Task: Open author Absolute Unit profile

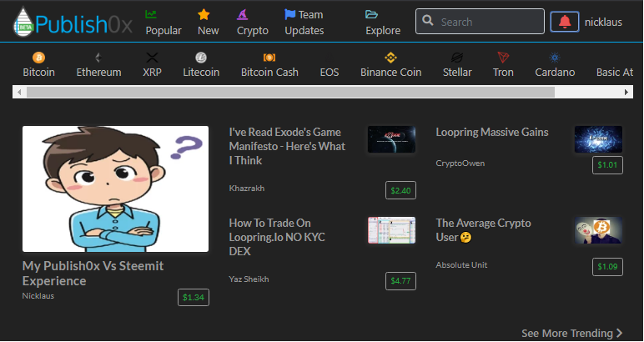Action: pyautogui.click(x=461, y=264)
